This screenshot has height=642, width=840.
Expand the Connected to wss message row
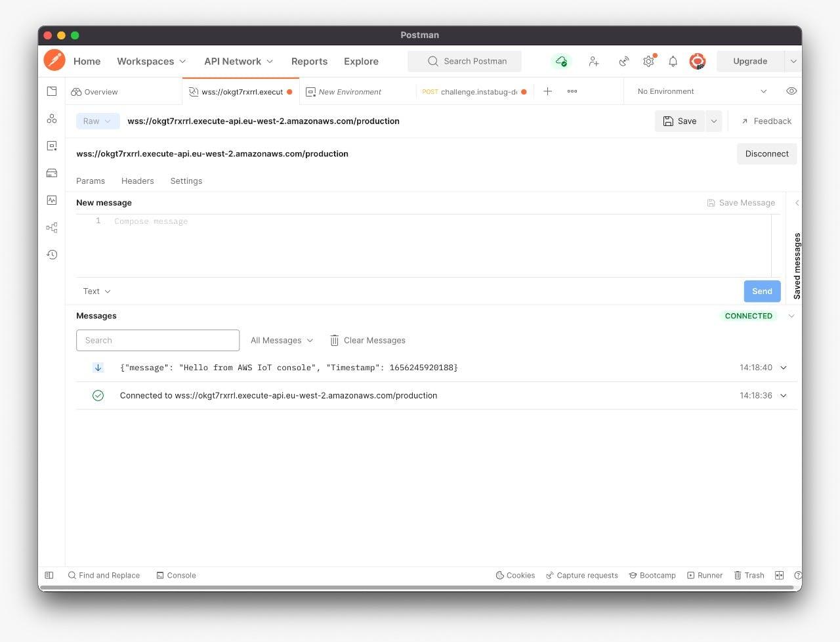(783, 395)
